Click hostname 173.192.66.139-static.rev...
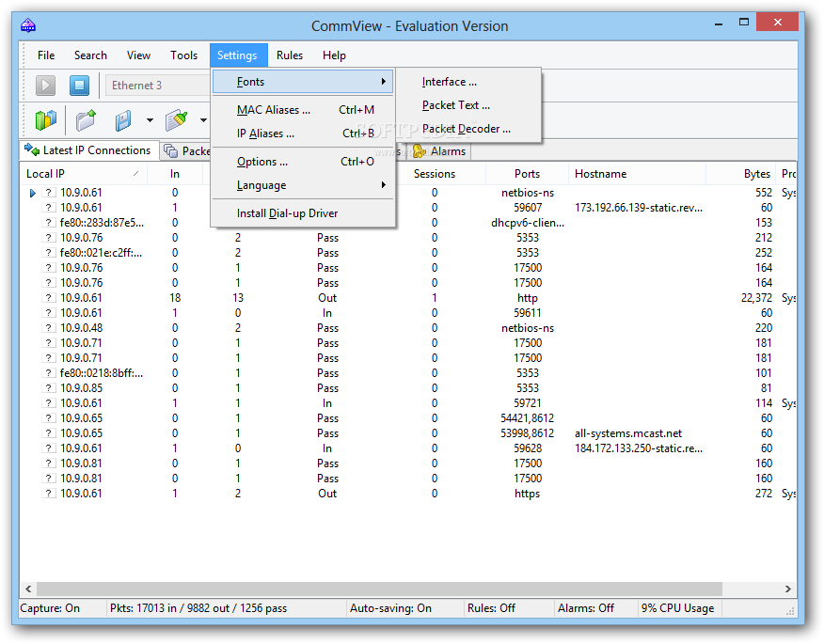The image size is (824, 644). [x=639, y=208]
